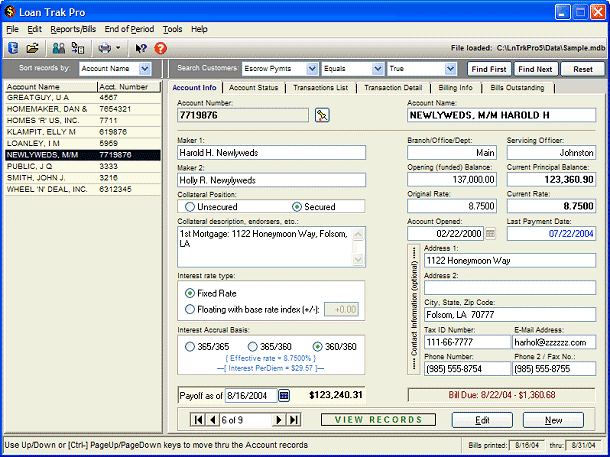The height and width of the screenshot is (457, 610).
Task: Open the True value dropdown
Action: (450, 69)
